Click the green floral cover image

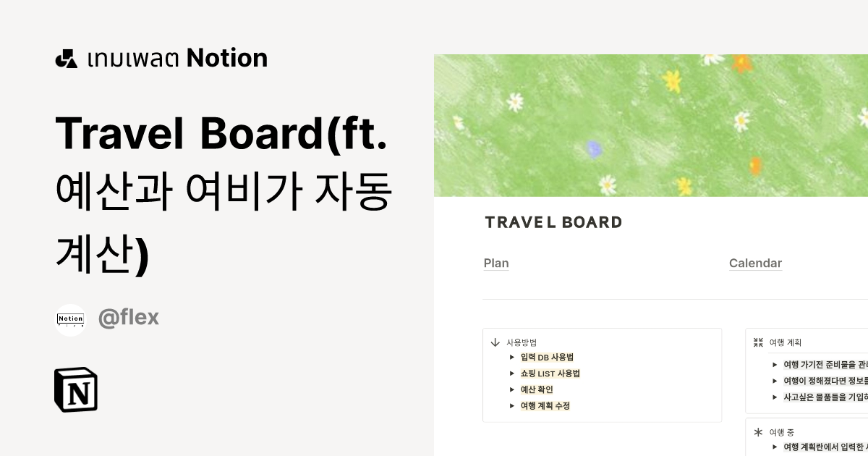pos(651,123)
